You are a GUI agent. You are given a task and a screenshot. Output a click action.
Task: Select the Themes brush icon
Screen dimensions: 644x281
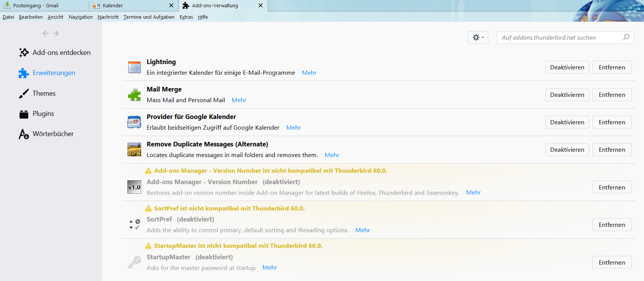point(24,93)
